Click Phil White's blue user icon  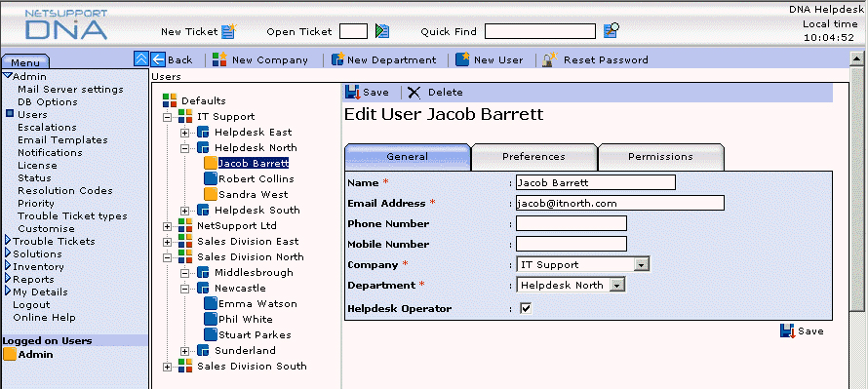coord(211,319)
